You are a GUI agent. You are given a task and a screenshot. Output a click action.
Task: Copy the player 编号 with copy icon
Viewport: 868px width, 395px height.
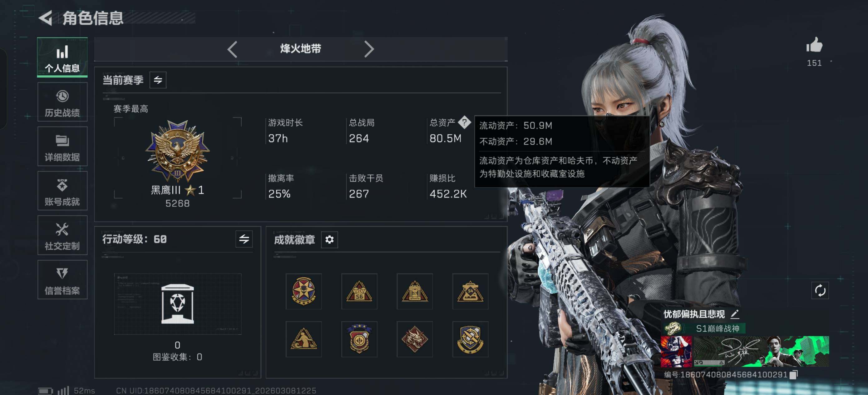794,374
